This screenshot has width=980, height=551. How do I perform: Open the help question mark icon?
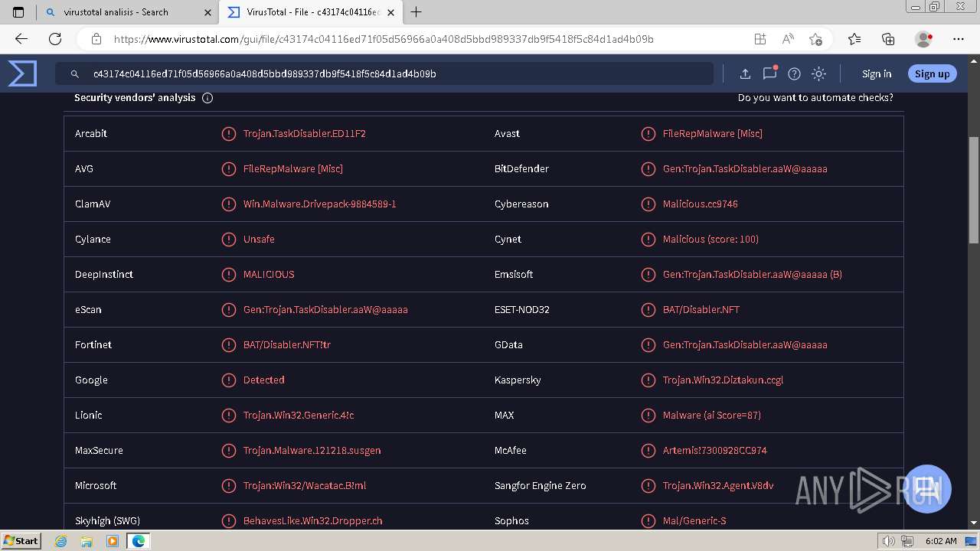pos(794,74)
